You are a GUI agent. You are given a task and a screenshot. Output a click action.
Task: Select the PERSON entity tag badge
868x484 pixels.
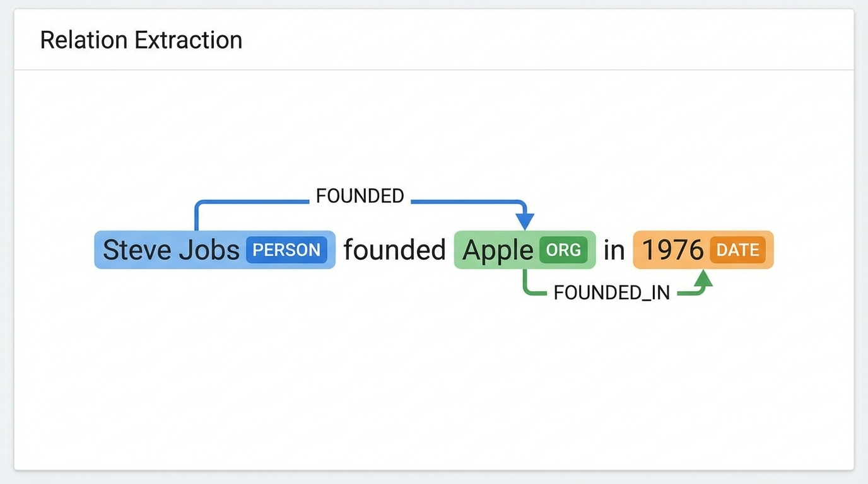(286, 250)
